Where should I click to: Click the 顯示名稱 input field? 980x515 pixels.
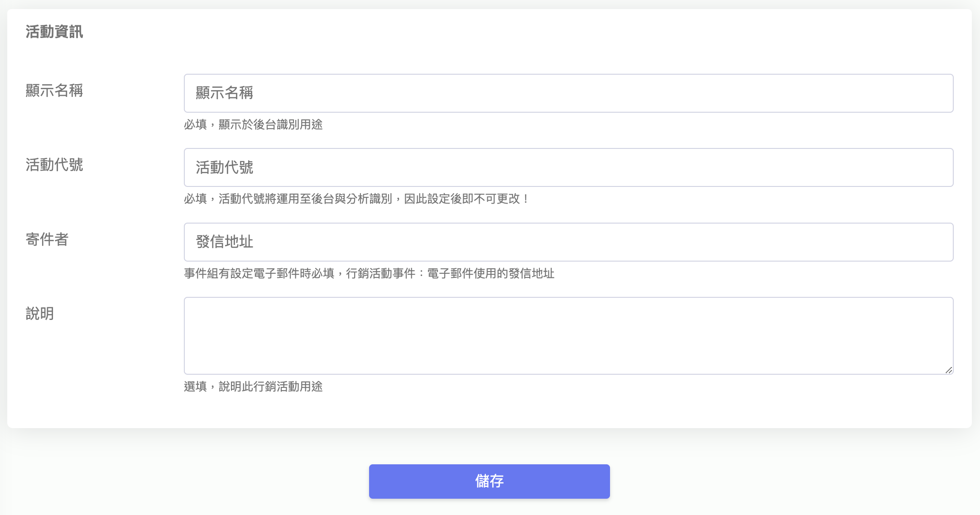point(568,93)
